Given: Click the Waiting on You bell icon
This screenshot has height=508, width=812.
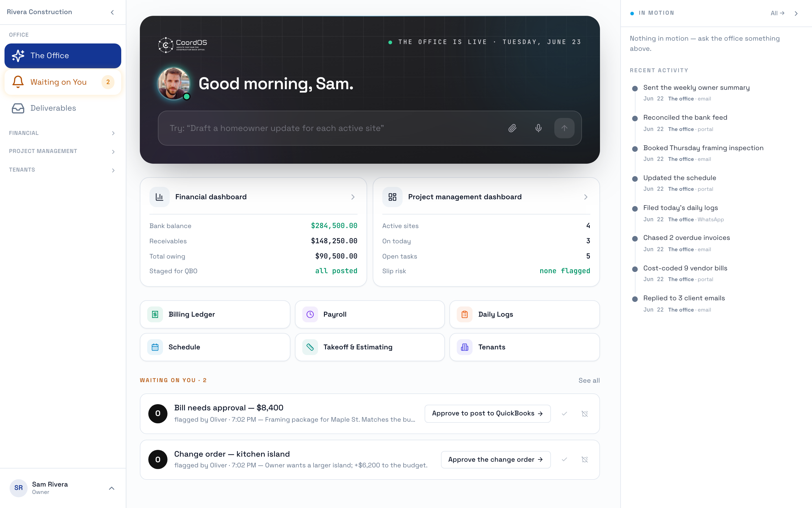Looking at the screenshot, I should (18, 82).
